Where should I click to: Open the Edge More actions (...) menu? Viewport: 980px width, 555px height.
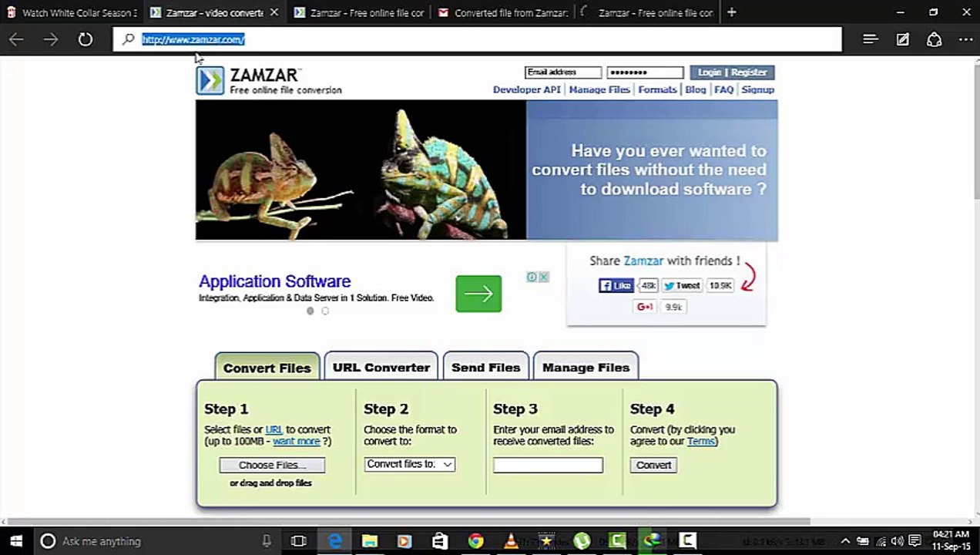coord(965,39)
